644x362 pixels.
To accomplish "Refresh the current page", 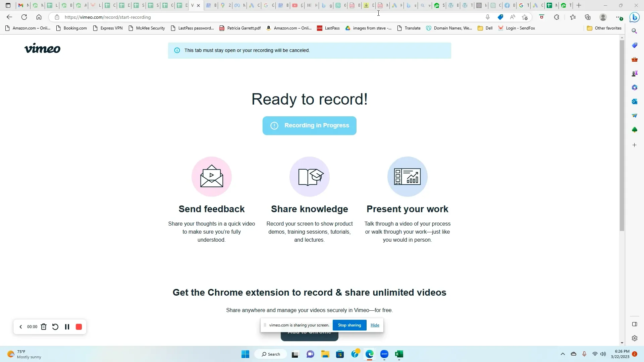I will [x=24, y=17].
